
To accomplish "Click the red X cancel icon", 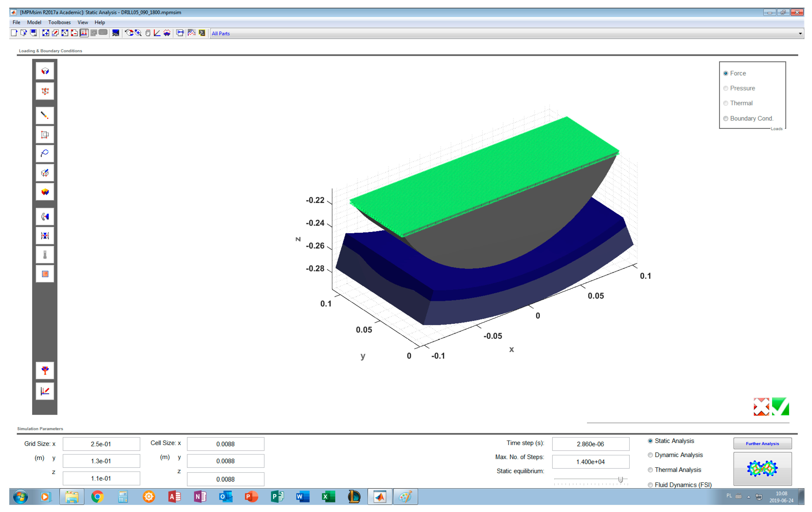I will (761, 406).
